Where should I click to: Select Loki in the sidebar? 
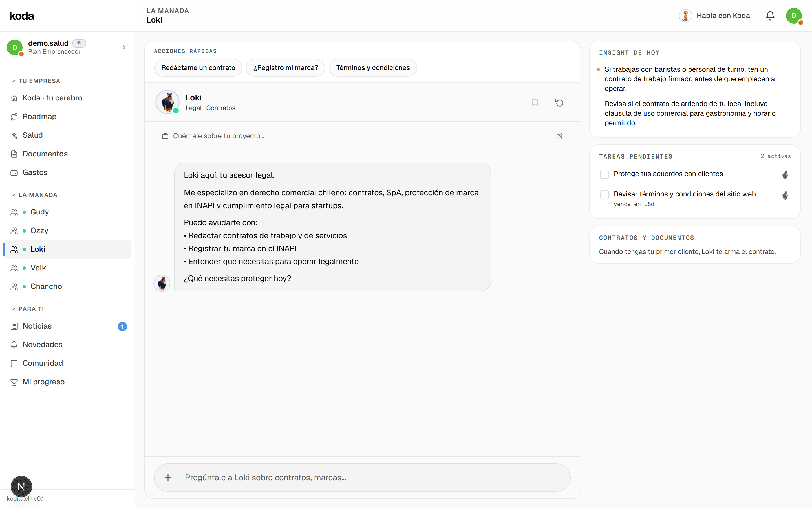click(67, 249)
